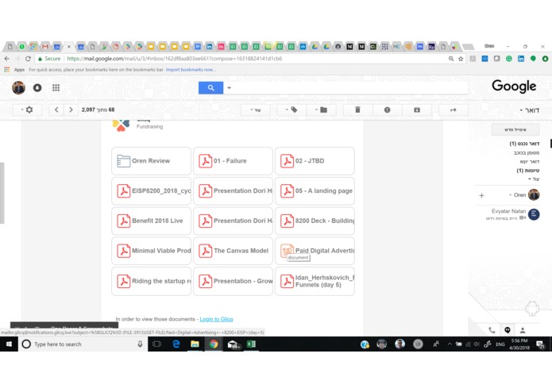Reload the page in Chrome
The width and height of the screenshot is (552, 392).
pyautogui.click(x=28, y=59)
